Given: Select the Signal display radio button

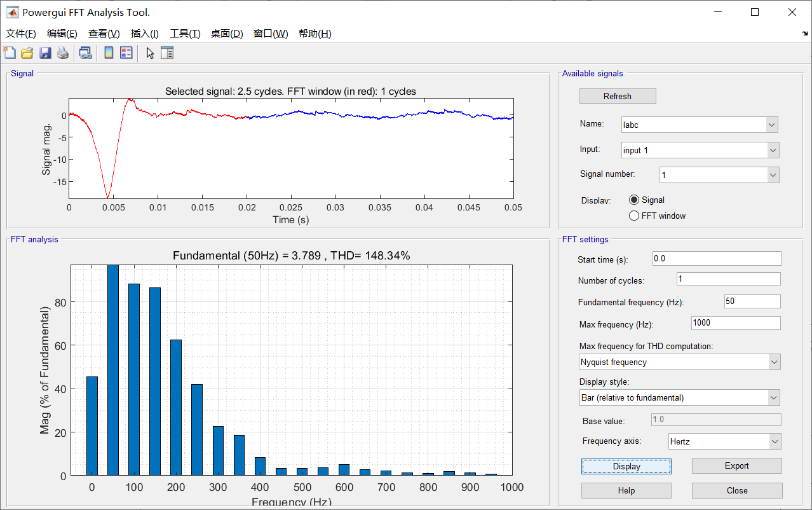Looking at the screenshot, I should [x=633, y=200].
